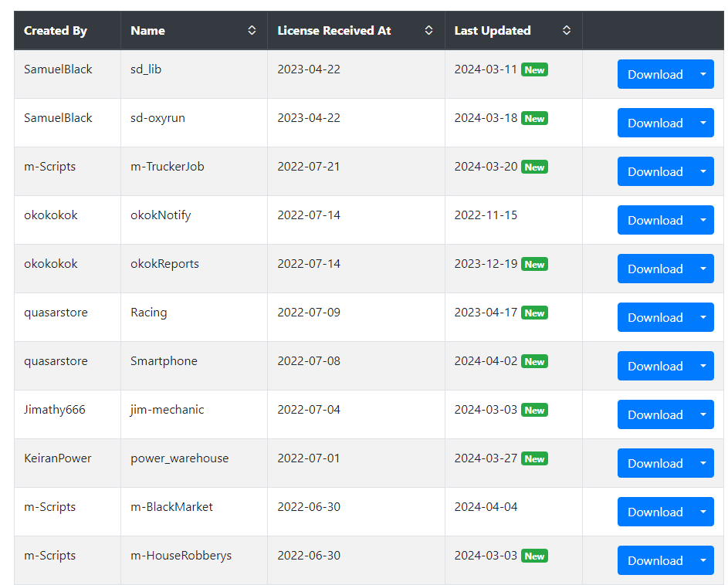The width and height of the screenshot is (728, 585).
Task: Click the 2022-07-01 license date
Action: click(x=309, y=458)
